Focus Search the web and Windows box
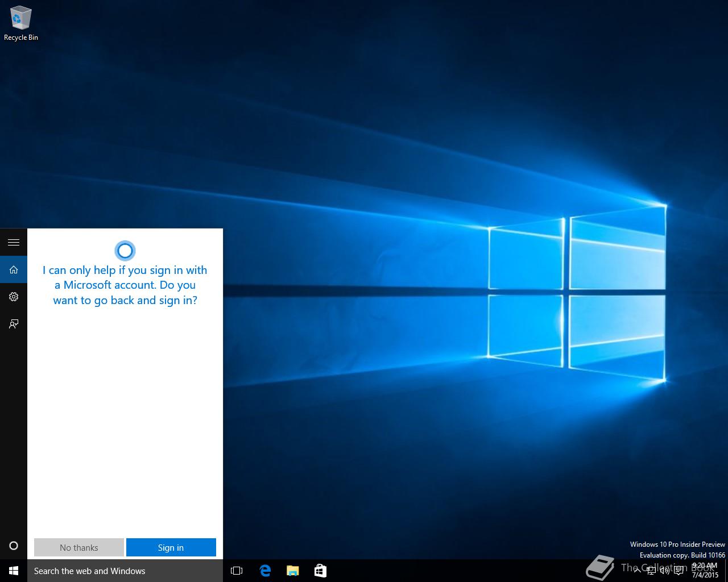The height and width of the screenshot is (582, 728). pyautogui.click(x=125, y=571)
